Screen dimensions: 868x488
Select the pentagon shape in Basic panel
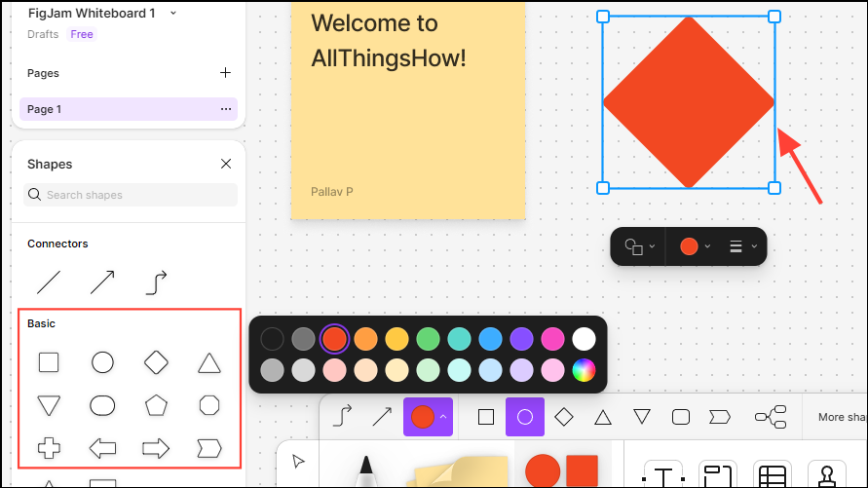[x=156, y=405]
